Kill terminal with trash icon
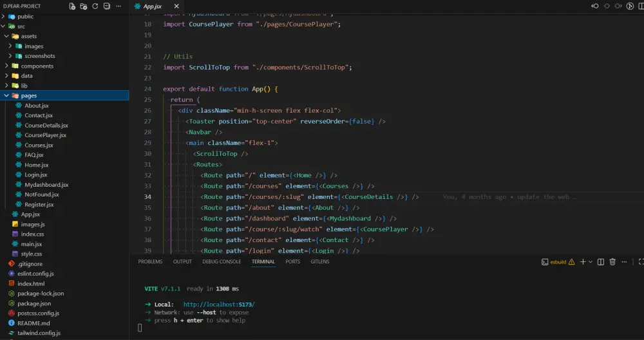The width and height of the screenshot is (644, 340). (612, 262)
